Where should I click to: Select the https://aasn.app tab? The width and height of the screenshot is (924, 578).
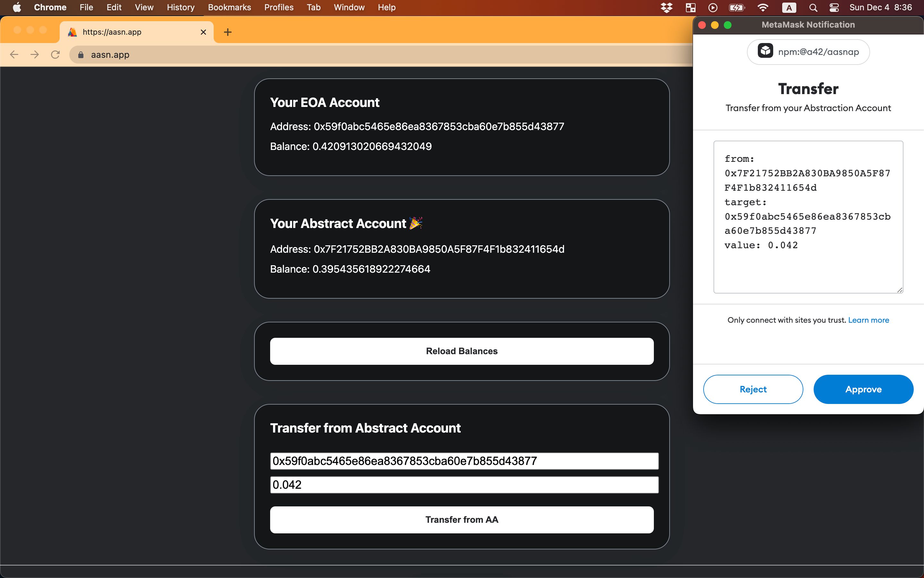click(137, 32)
